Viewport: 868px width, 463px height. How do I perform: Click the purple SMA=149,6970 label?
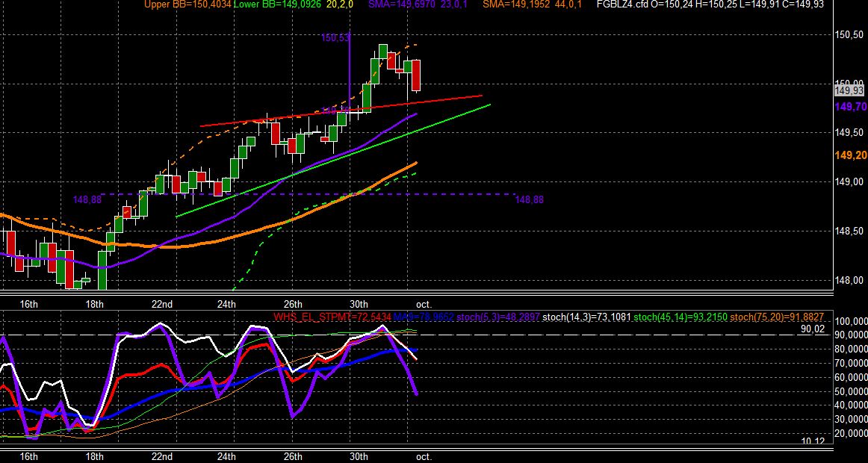point(403,4)
